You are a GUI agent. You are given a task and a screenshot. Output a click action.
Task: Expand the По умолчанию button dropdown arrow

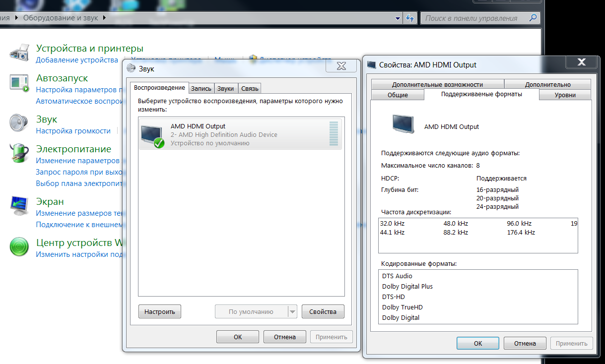292,311
